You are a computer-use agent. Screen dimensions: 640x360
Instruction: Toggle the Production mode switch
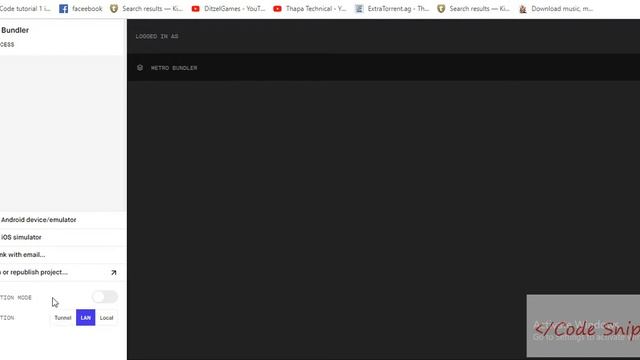point(105,297)
